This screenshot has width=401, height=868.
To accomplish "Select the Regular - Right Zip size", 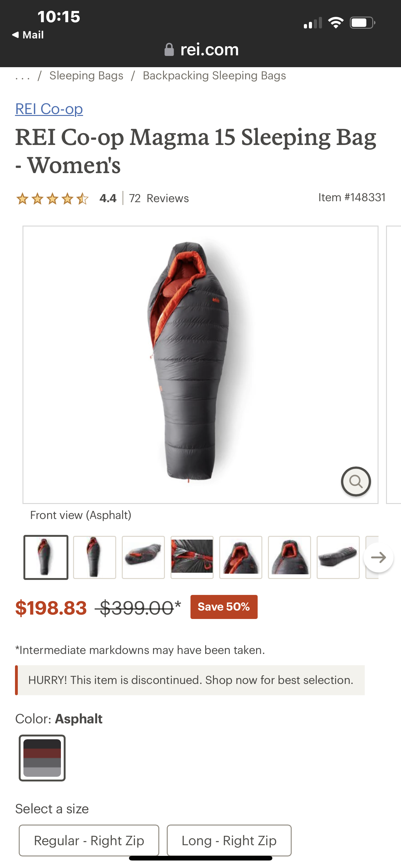I will tap(89, 841).
